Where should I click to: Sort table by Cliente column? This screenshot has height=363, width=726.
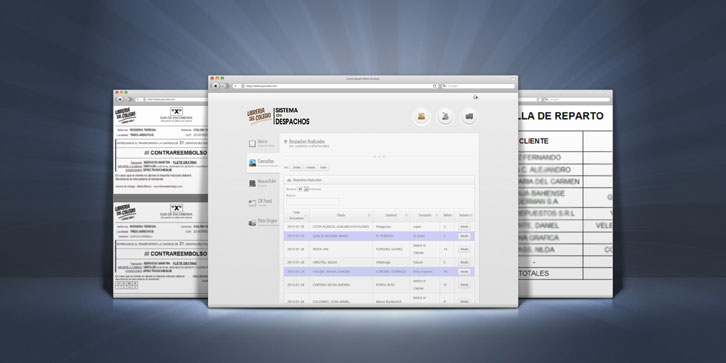click(341, 215)
